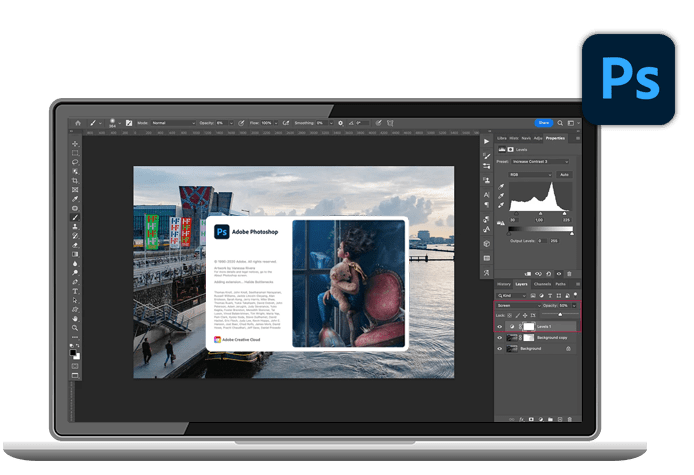Click the Share button
The image size is (694, 475).
tap(544, 123)
